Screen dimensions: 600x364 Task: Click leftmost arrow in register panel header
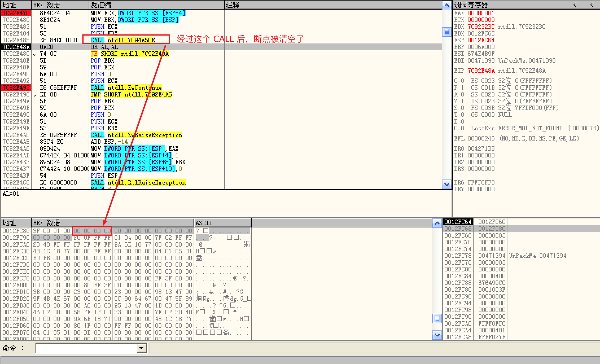575,5
